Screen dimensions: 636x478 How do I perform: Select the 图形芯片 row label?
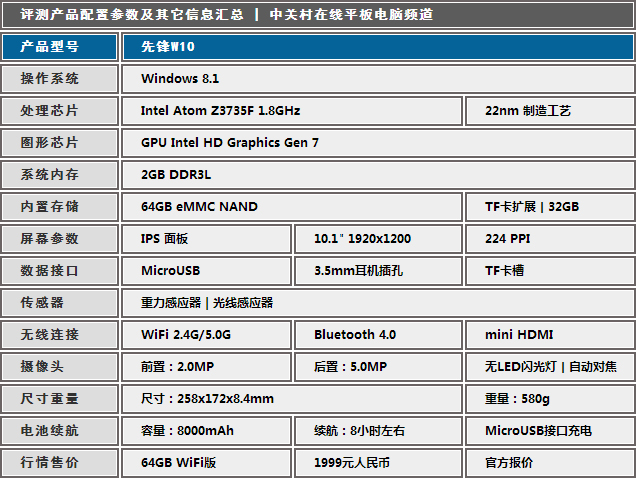pos(60,143)
